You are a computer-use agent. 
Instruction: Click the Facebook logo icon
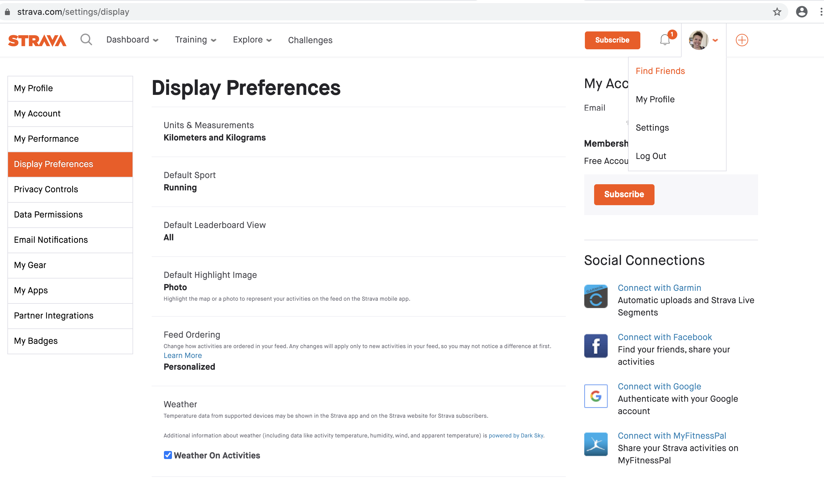[x=596, y=346]
